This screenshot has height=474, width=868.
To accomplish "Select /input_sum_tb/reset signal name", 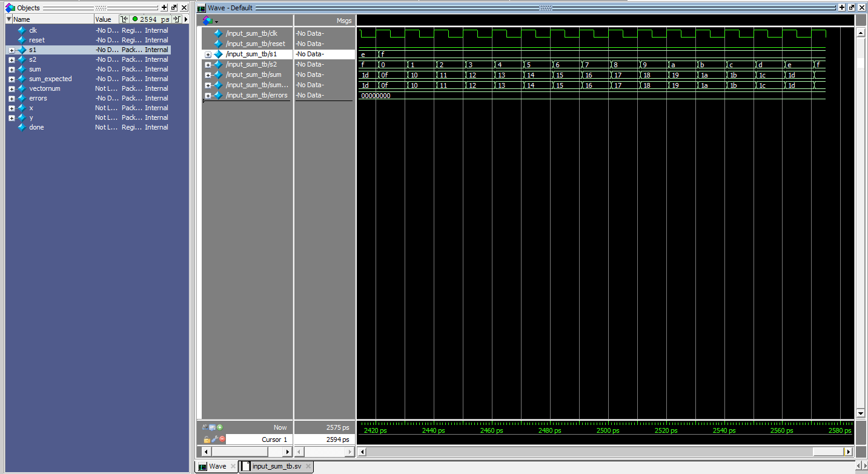I will tap(255, 44).
